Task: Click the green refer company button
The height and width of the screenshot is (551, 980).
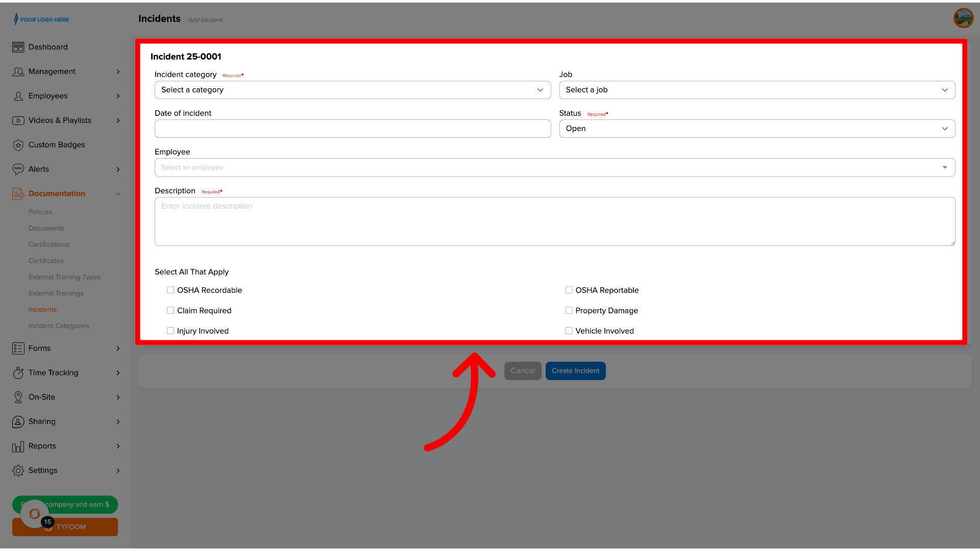Action: (65, 505)
